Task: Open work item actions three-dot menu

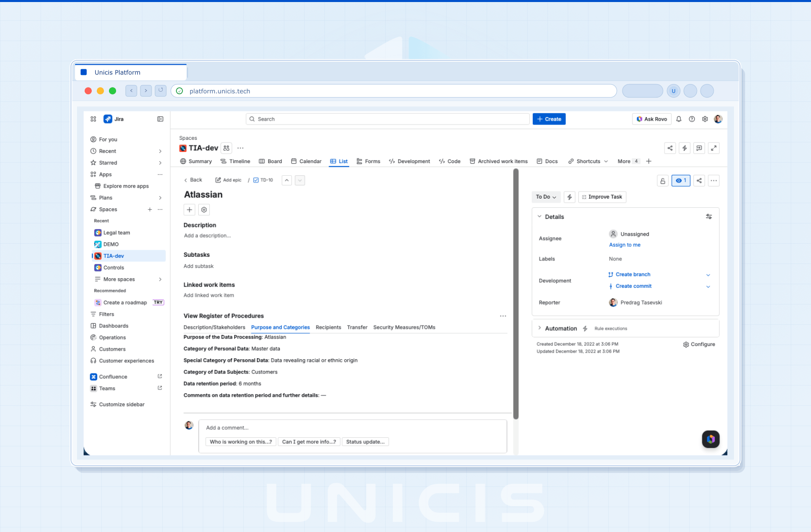Action: pyautogui.click(x=714, y=181)
